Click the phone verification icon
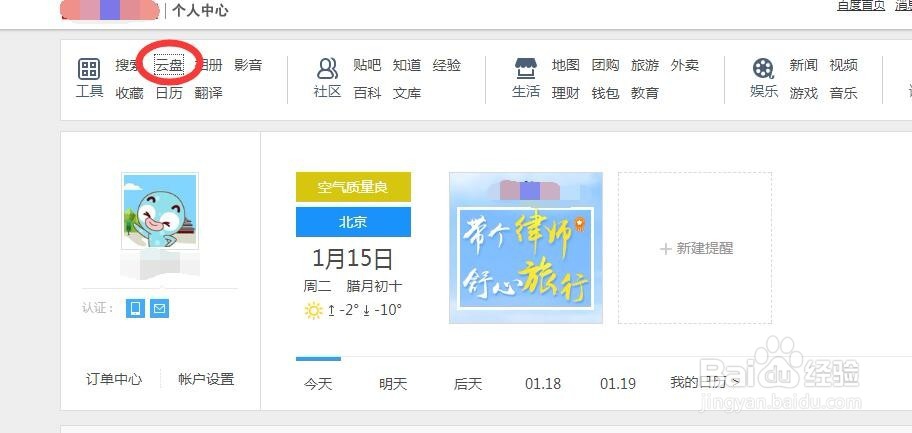 point(136,308)
